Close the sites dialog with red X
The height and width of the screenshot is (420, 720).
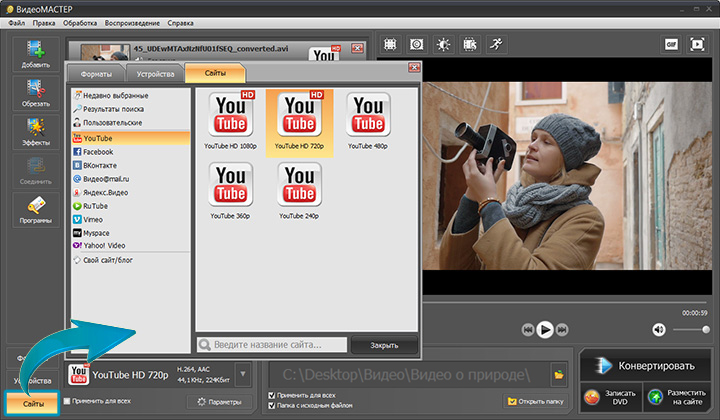[414, 67]
